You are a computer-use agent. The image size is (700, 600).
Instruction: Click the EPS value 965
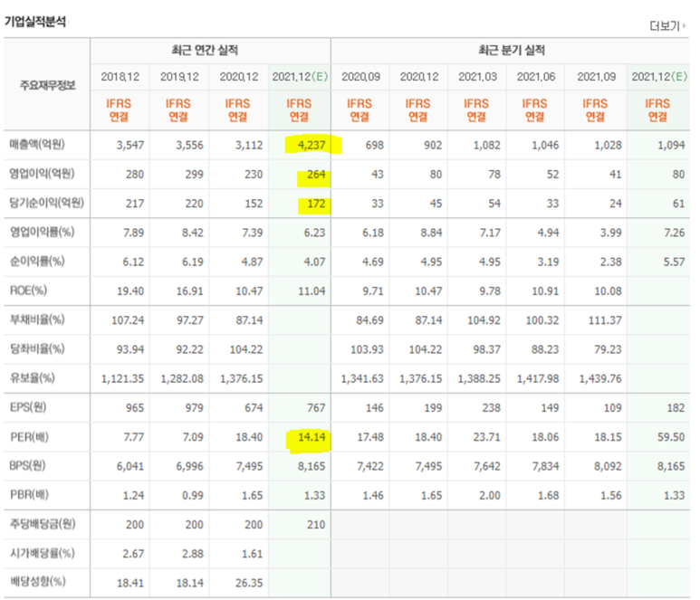[x=134, y=408]
